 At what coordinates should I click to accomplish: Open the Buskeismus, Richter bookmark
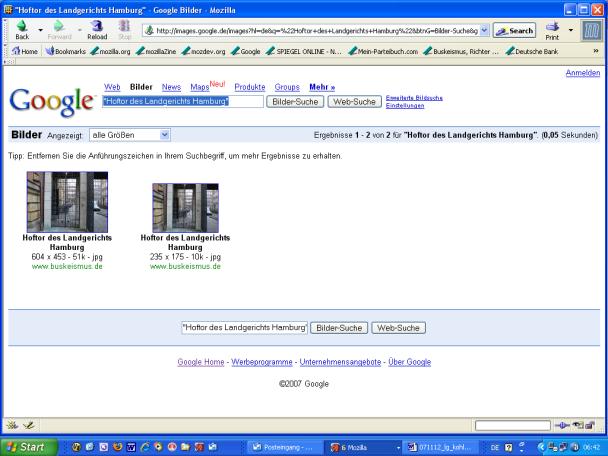461,51
